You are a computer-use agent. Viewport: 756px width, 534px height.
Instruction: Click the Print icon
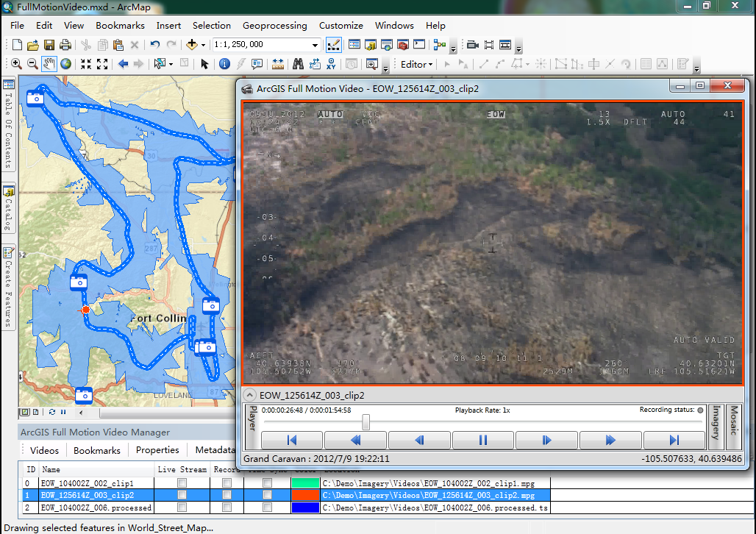[x=65, y=45]
